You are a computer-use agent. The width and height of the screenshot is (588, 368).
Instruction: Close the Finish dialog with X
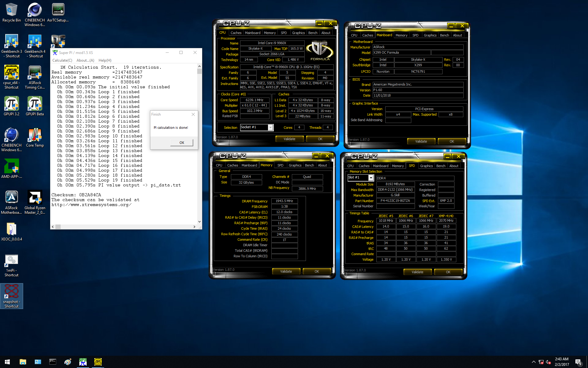(193, 114)
